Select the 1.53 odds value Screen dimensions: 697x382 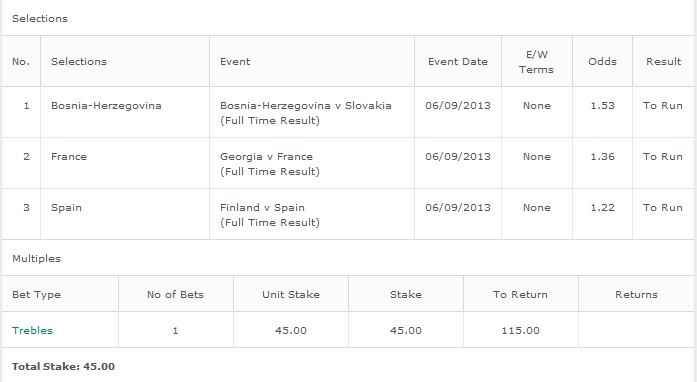602,106
